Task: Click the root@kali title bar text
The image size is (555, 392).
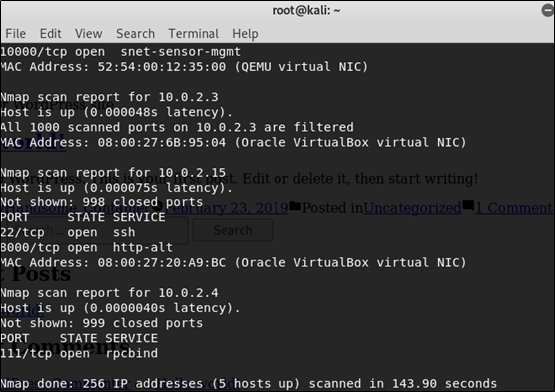Action: click(306, 11)
